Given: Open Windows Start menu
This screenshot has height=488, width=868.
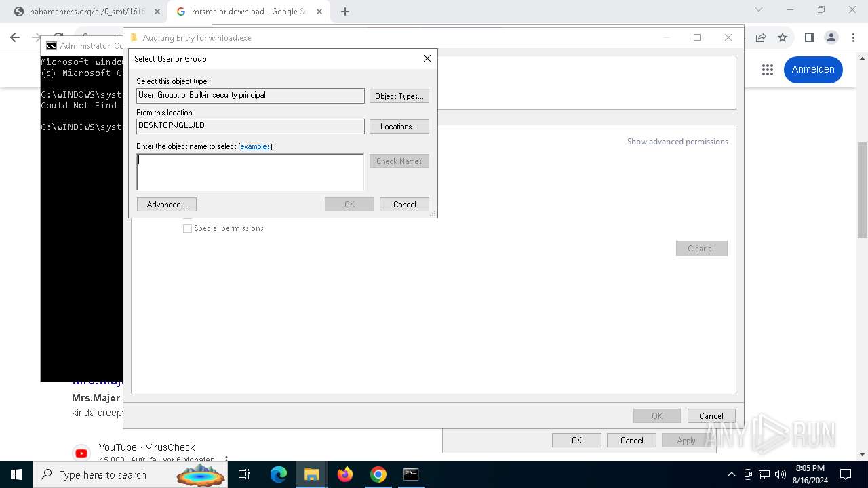Looking at the screenshot, I should [16, 474].
